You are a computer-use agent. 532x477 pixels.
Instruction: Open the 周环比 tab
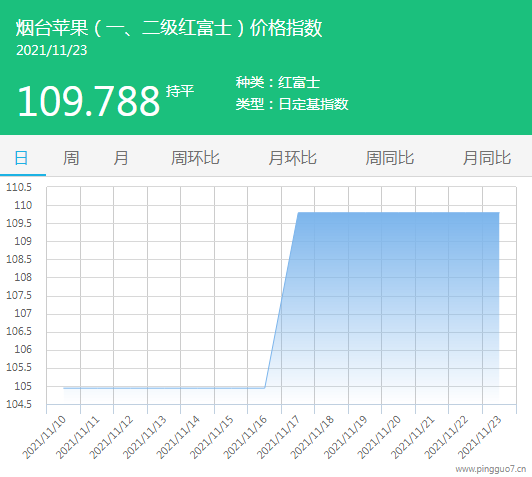pos(195,158)
